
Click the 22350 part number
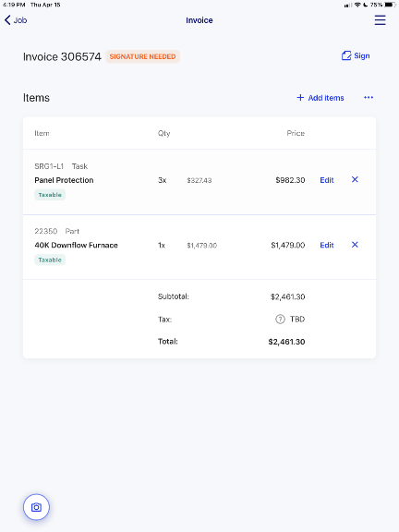tap(46, 231)
